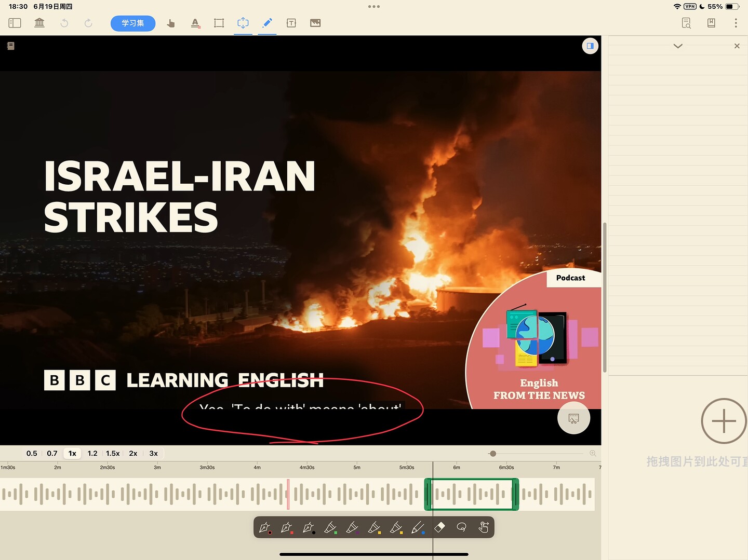Select the finger gesture drawing tool
This screenshot has width=748, height=560.
pos(484,527)
